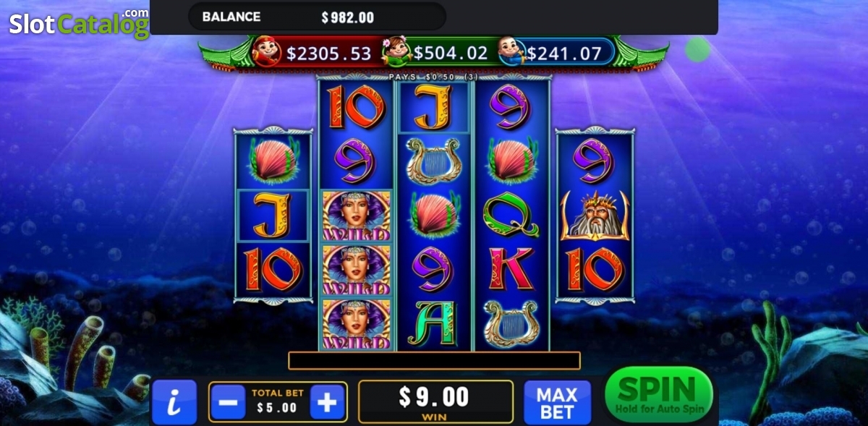Click the top Wild lady symbol
Image resolution: width=868 pixels, height=426 pixels.
coord(356,216)
